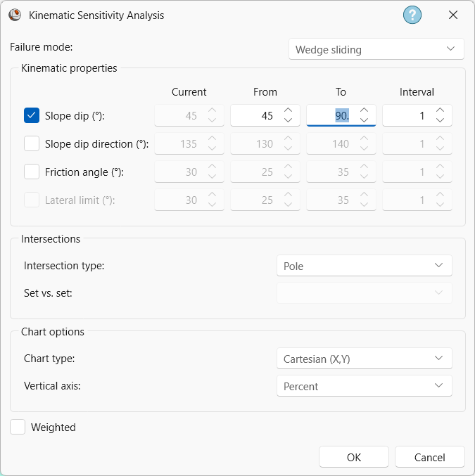Click the Slope dip Interval field
This screenshot has height=476, width=475.
417,115
